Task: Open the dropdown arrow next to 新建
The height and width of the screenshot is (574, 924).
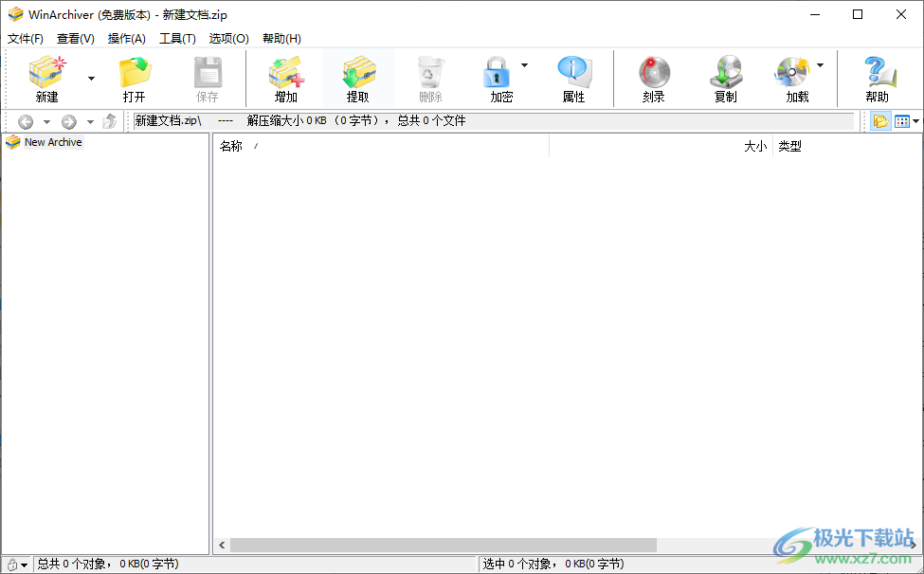Action: point(91,79)
